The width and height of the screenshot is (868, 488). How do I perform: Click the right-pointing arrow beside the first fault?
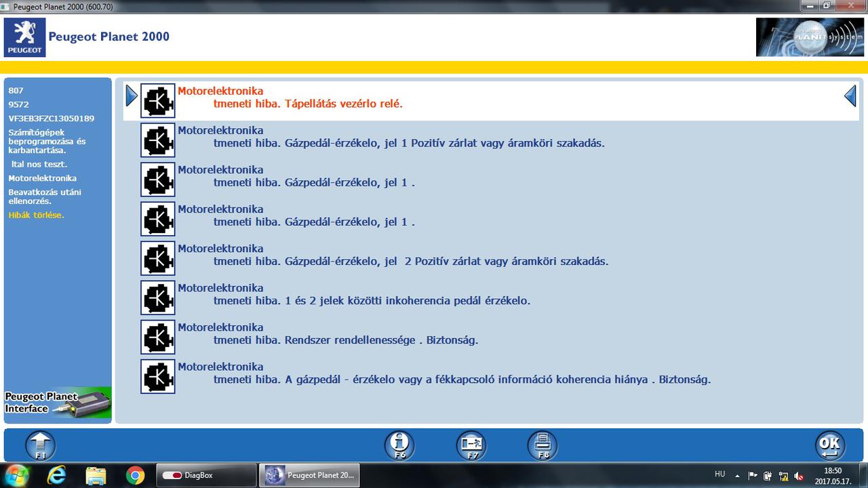pos(132,96)
